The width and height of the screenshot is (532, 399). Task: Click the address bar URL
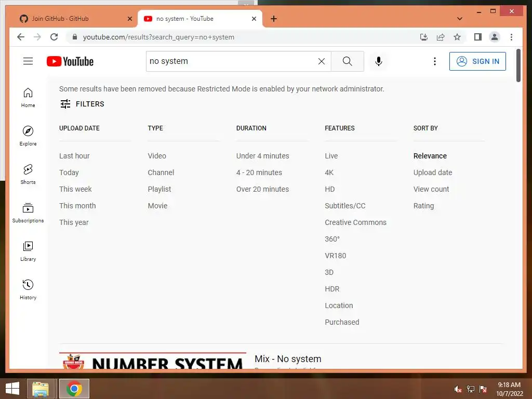[x=158, y=37]
